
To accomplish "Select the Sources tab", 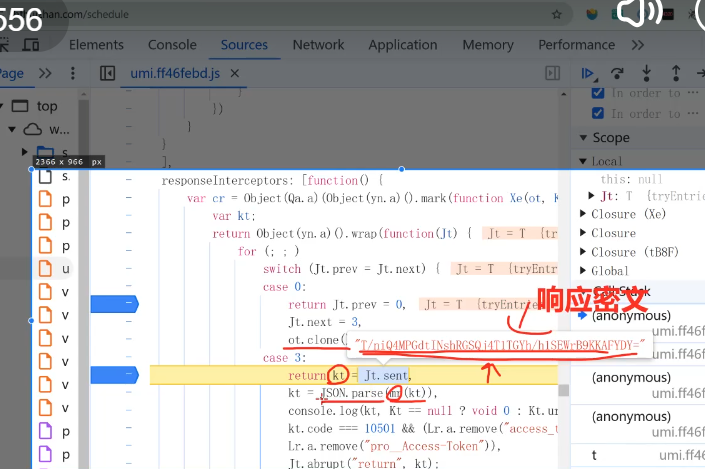I will [x=244, y=45].
